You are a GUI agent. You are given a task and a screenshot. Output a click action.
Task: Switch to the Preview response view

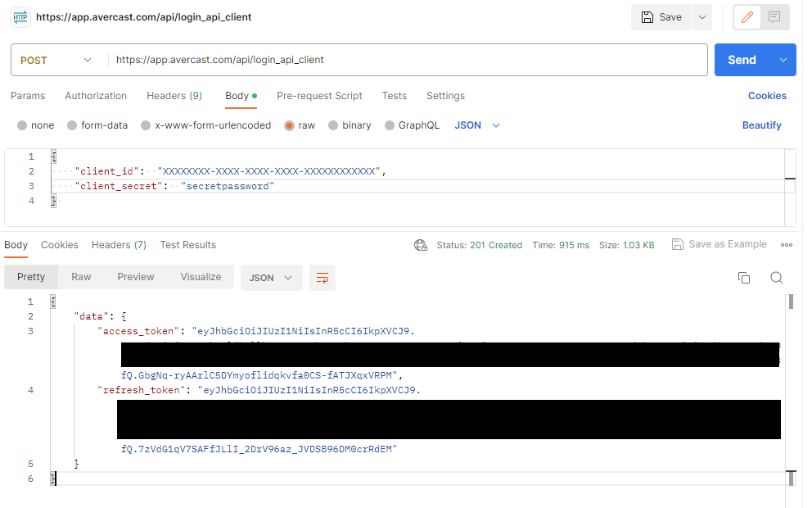point(136,277)
